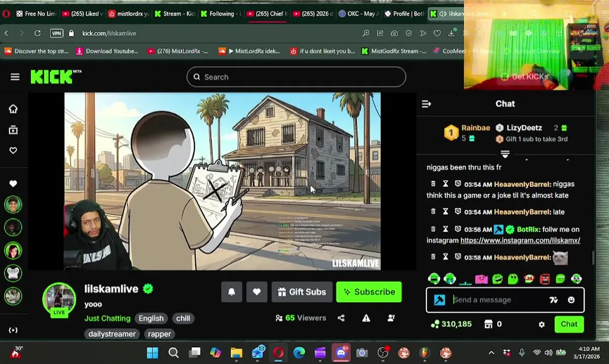Open the user-card icon beside report
The height and width of the screenshot is (364, 609).
tap(391, 318)
